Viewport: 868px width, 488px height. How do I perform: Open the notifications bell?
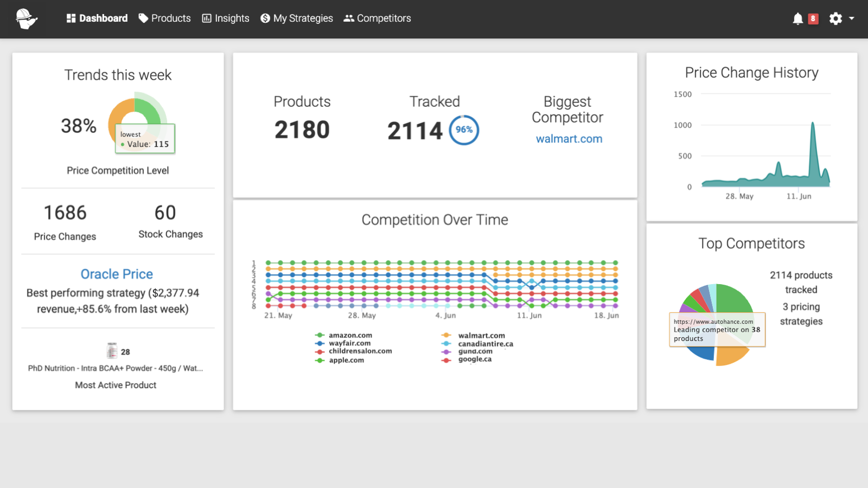coord(797,18)
